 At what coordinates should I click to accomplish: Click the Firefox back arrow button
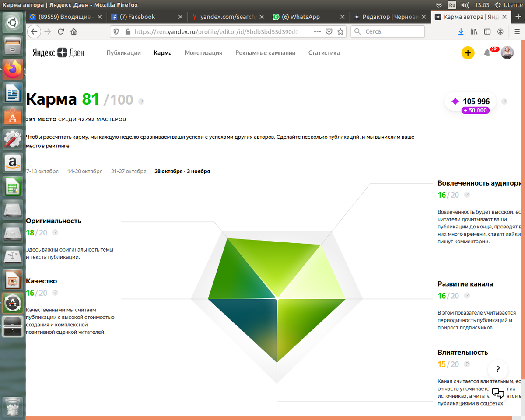click(34, 32)
